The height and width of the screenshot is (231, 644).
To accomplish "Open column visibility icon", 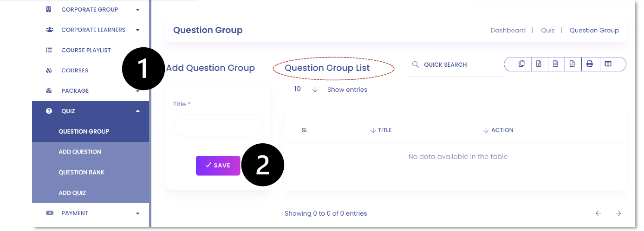I will (608, 64).
